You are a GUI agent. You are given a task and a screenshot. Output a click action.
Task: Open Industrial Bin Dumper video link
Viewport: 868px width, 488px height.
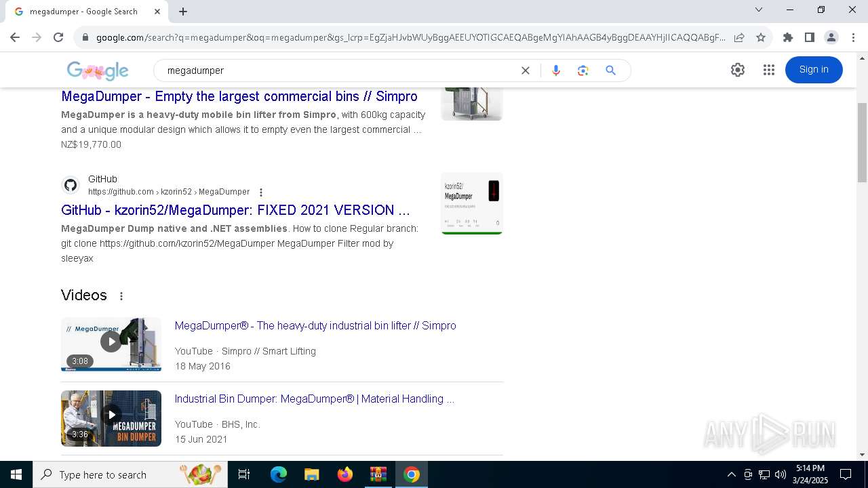(x=315, y=399)
